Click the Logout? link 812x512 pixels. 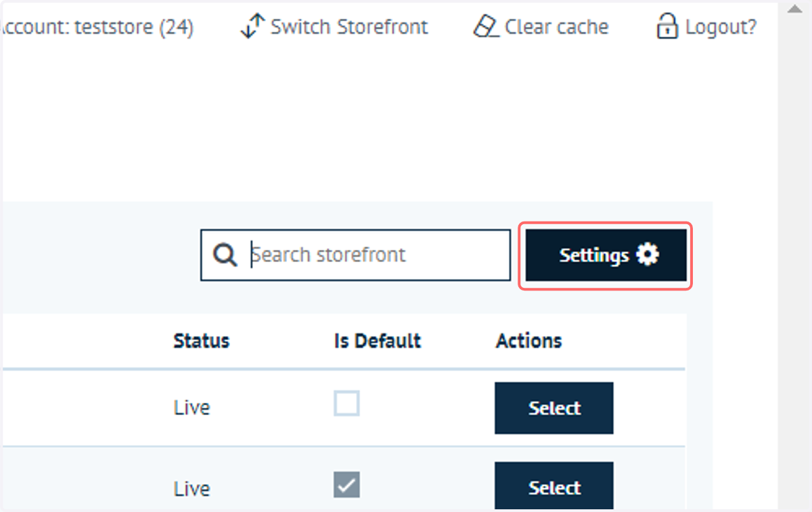pos(707,27)
